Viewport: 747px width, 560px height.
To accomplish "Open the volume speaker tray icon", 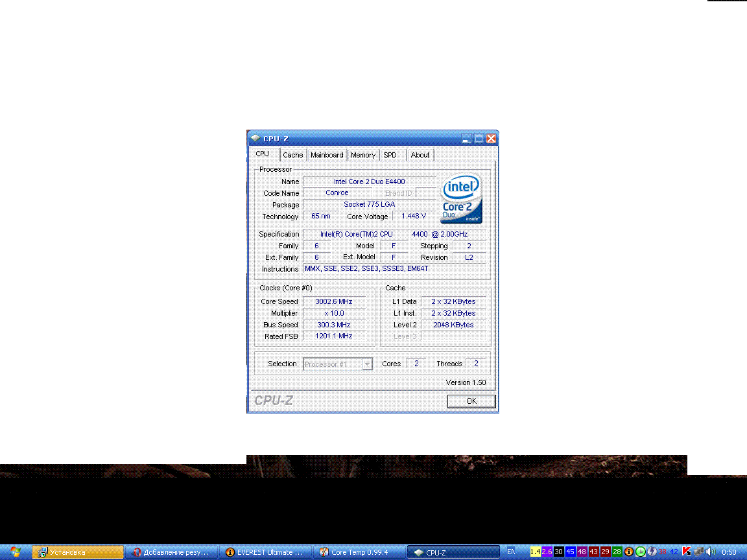I will pos(711,552).
